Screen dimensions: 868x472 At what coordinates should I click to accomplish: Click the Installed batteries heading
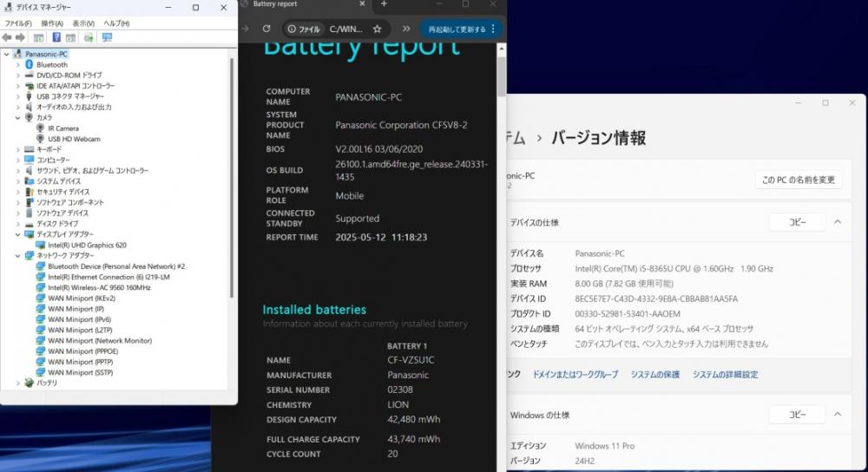click(x=314, y=310)
